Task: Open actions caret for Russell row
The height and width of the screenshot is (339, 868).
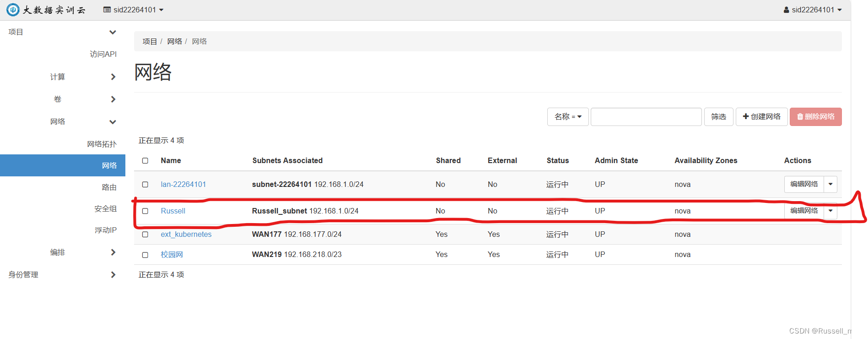Action: pos(830,211)
